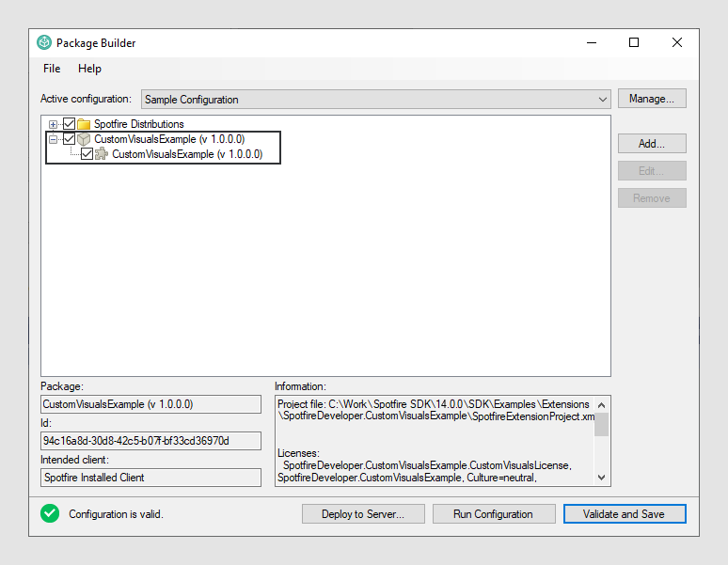This screenshot has height=565, width=728.
Task: Select the Spotfire Distributions tree row text
Action: point(139,124)
